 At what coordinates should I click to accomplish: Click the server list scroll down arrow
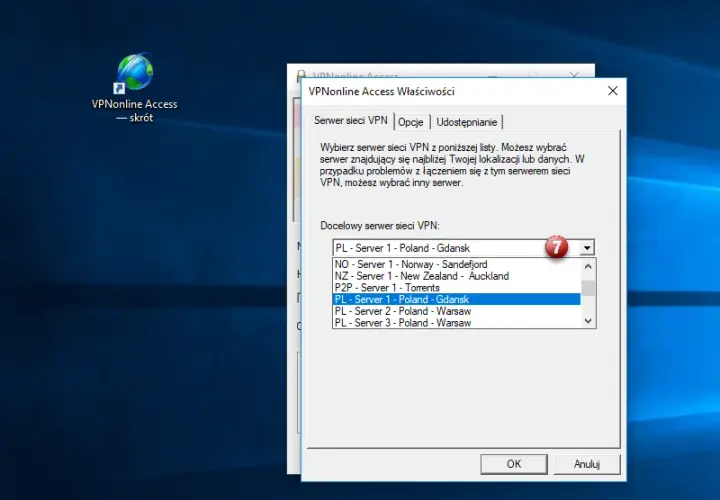[x=588, y=321]
